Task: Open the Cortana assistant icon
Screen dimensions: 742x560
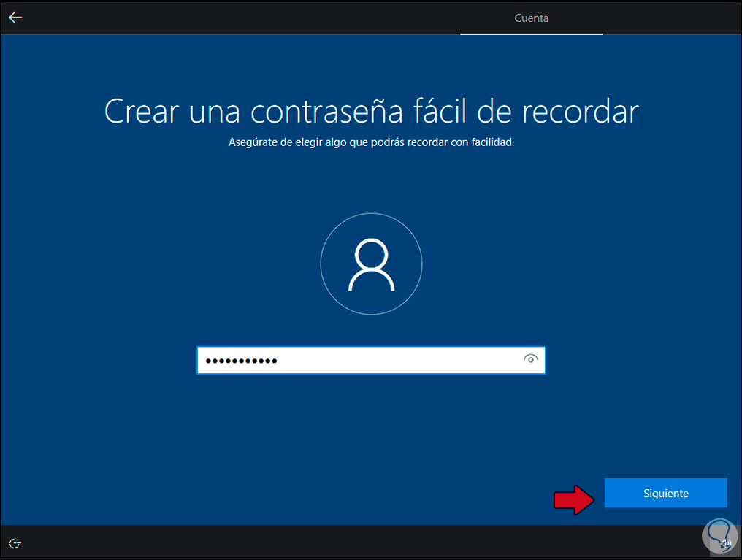Action: pyautogui.click(x=719, y=536)
